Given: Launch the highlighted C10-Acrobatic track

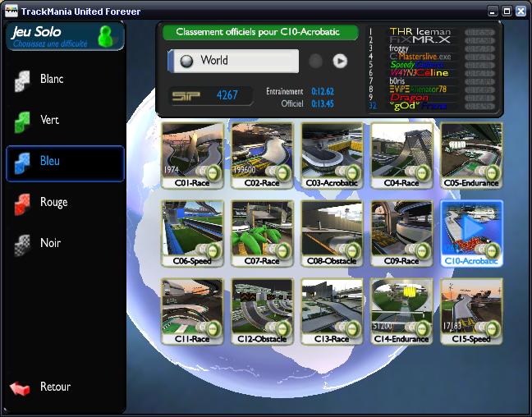Looking at the screenshot, I should [x=470, y=232].
